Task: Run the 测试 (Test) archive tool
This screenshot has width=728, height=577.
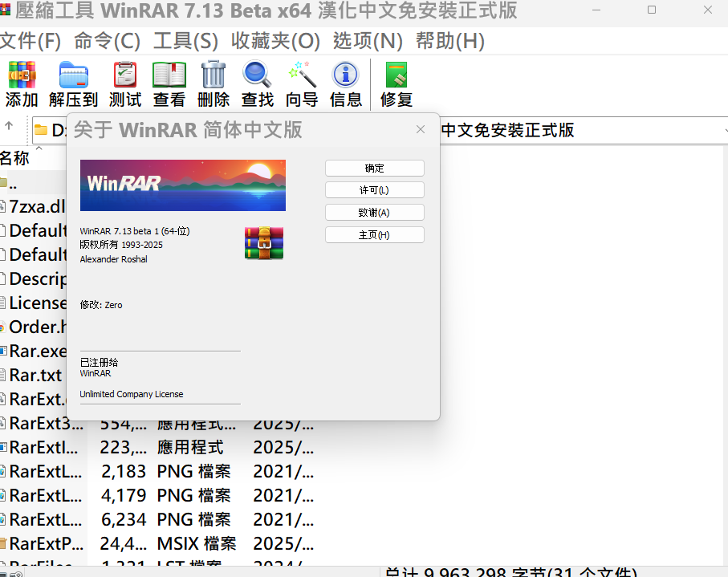Action: coord(125,84)
